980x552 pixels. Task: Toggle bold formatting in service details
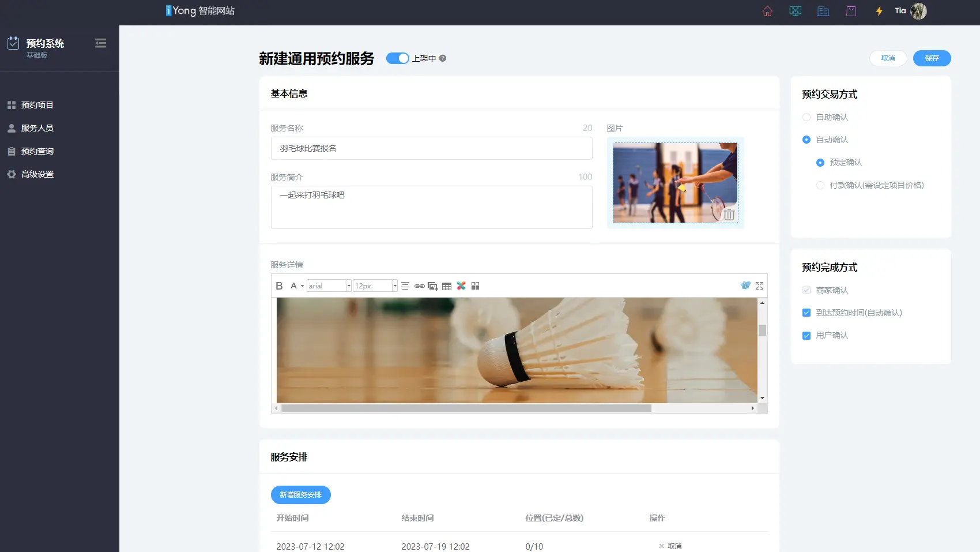[x=279, y=286]
